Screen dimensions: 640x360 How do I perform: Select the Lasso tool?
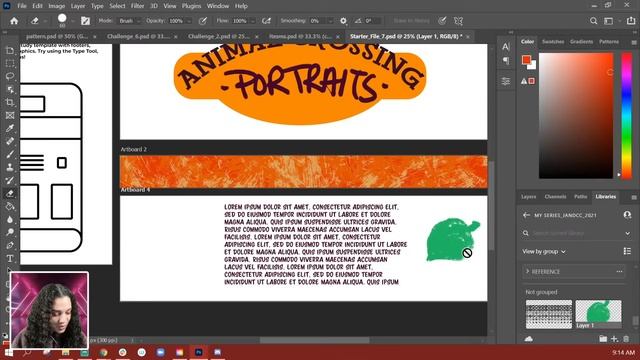coord(10,76)
